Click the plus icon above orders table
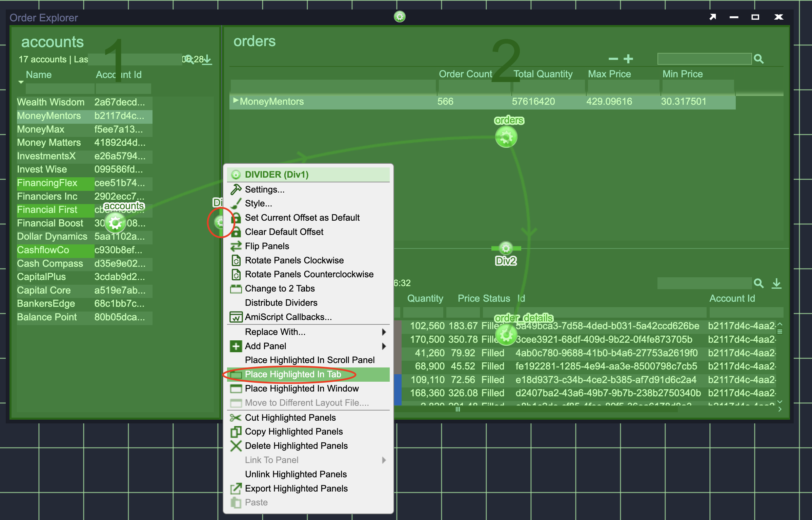 [628, 59]
